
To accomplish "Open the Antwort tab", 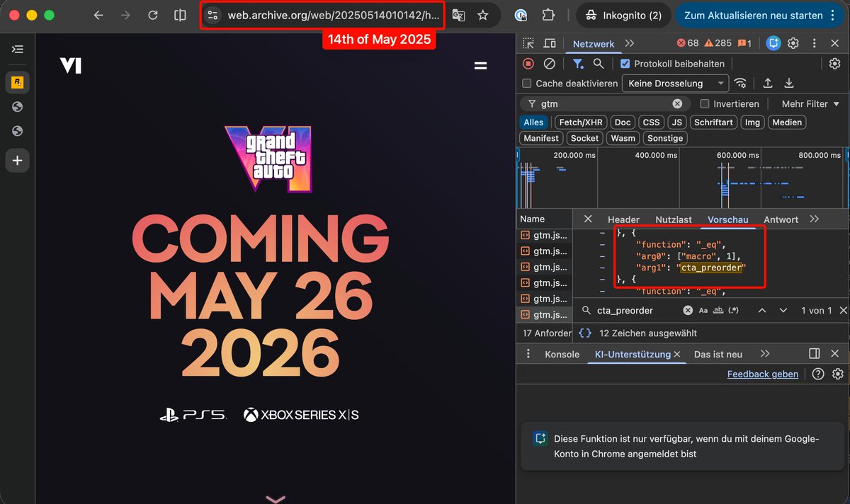I will pyautogui.click(x=781, y=219).
